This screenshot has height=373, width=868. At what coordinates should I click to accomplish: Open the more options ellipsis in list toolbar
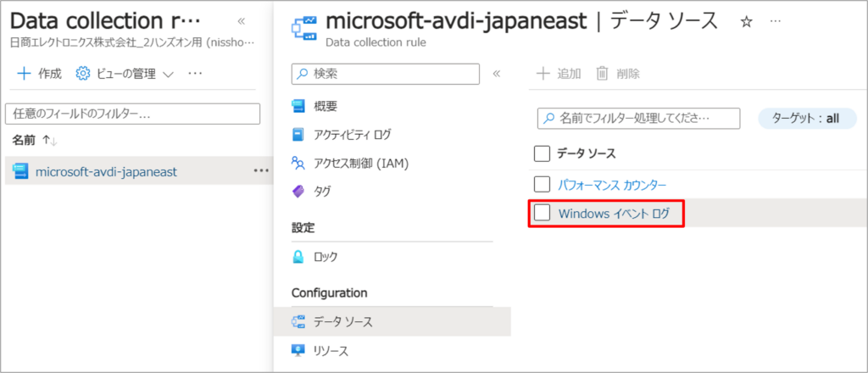[195, 74]
